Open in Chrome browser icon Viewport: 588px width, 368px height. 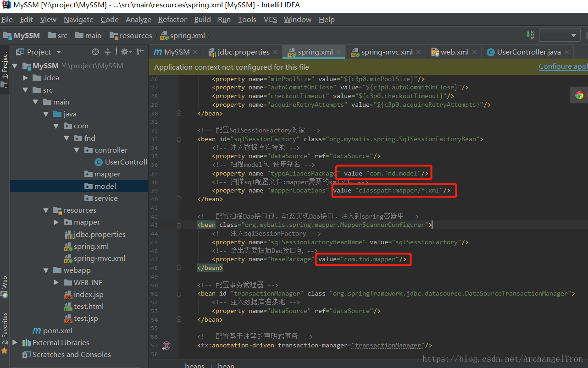coord(579,95)
